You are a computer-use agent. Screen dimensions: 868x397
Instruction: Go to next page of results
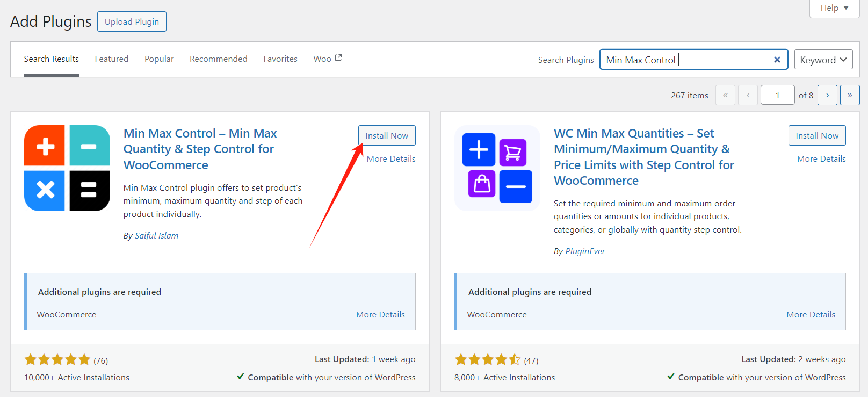pyautogui.click(x=827, y=95)
